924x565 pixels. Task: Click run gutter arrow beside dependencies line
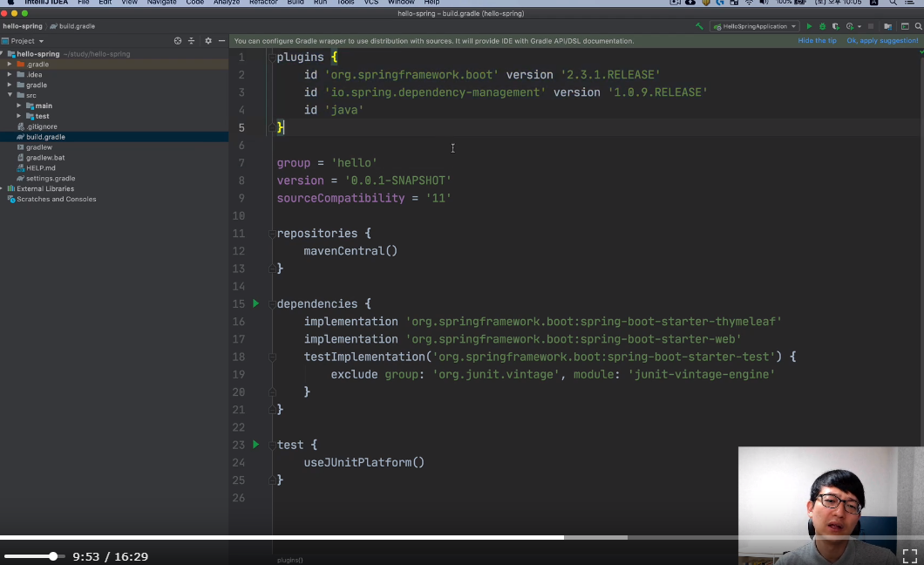[255, 303]
